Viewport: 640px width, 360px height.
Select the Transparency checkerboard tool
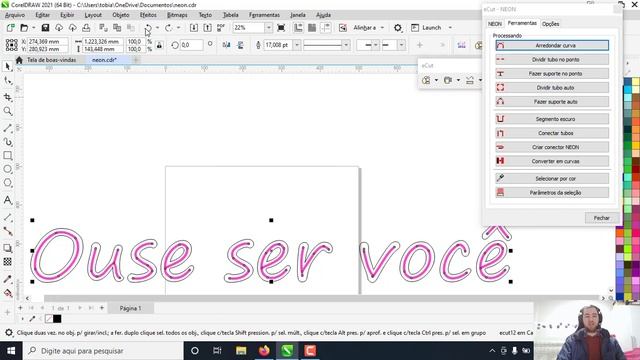pyautogui.click(x=7, y=262)
